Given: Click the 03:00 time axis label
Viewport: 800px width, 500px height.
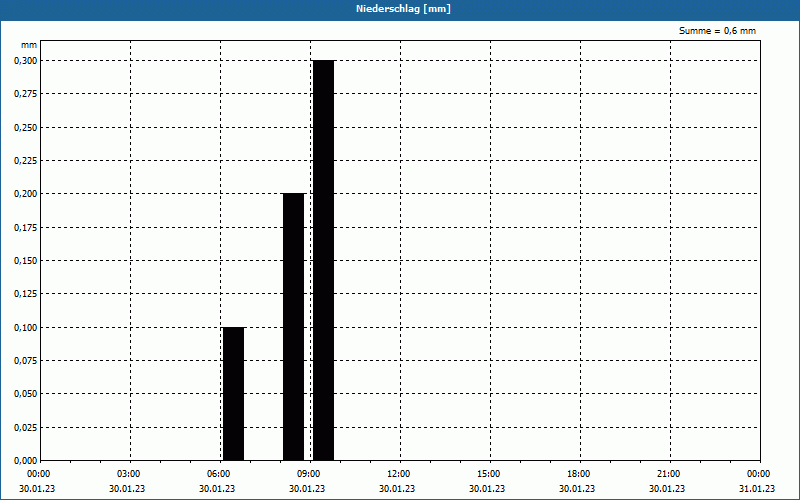Looking at the screenshot, I should [x=128, y=474].
